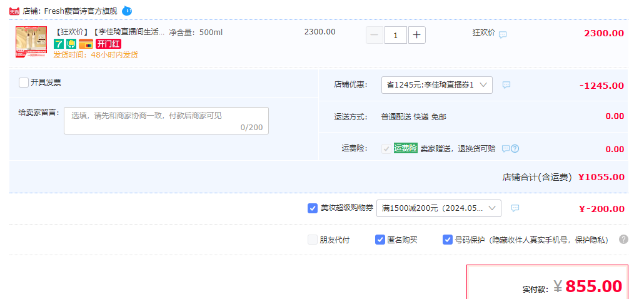Enable the 朋友代付 checkbox

click(313, 240)
